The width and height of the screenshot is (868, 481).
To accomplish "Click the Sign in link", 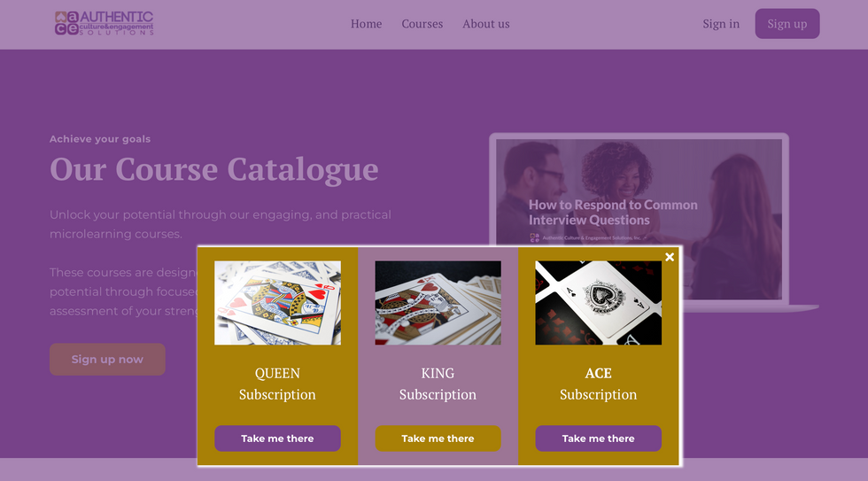I will coord(721,24).
